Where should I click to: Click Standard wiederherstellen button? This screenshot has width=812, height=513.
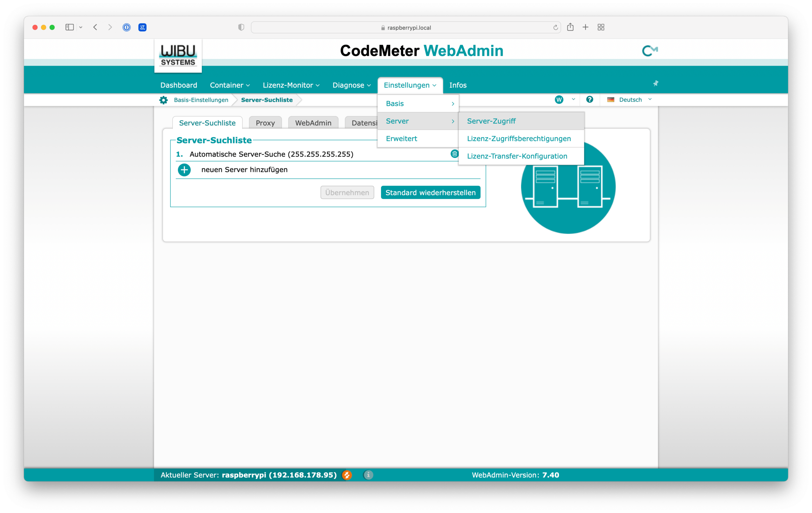tap(430, 192)
